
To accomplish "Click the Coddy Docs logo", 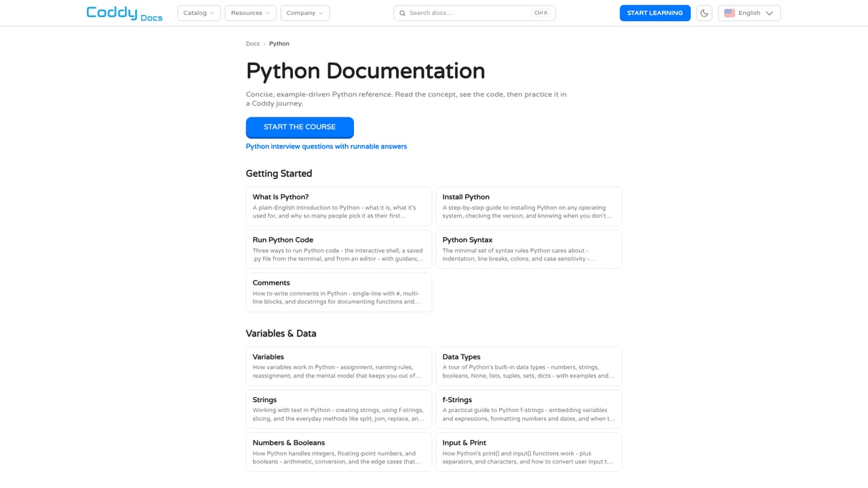I will 125,13.
